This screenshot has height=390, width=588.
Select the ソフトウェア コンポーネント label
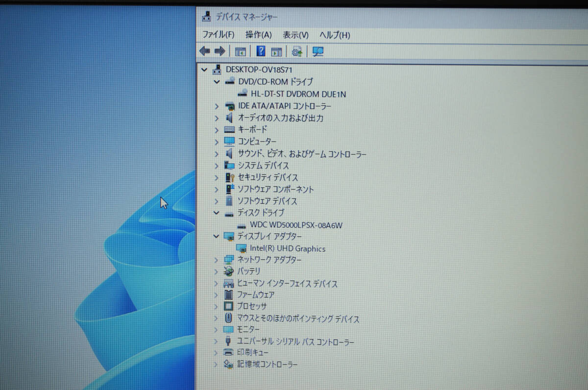coord(276,189)
